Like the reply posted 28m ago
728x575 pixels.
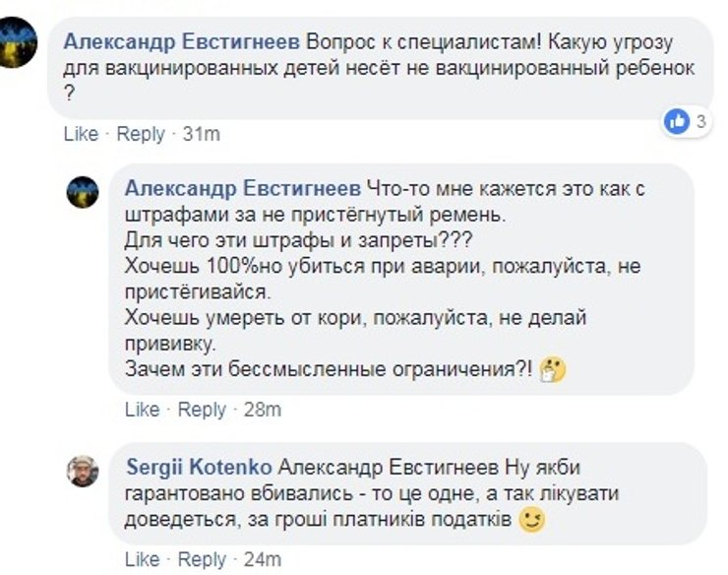pyautogui.click(x=142, y=410)
